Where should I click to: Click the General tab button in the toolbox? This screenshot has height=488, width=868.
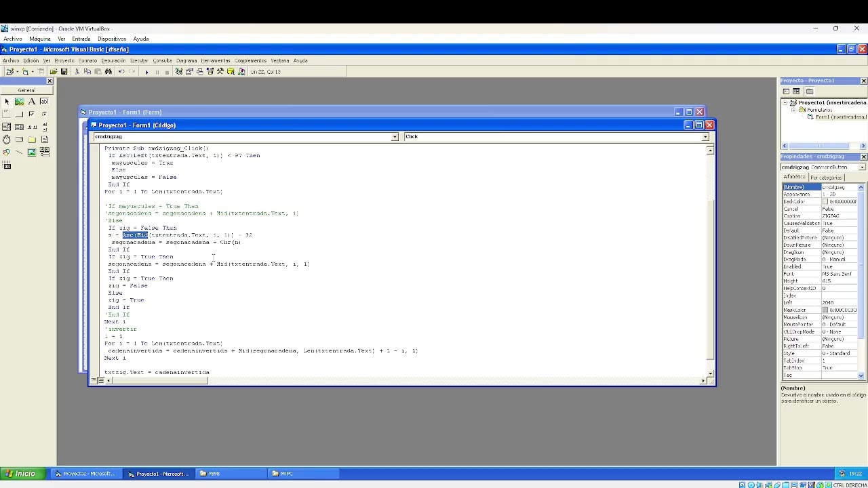26,90
